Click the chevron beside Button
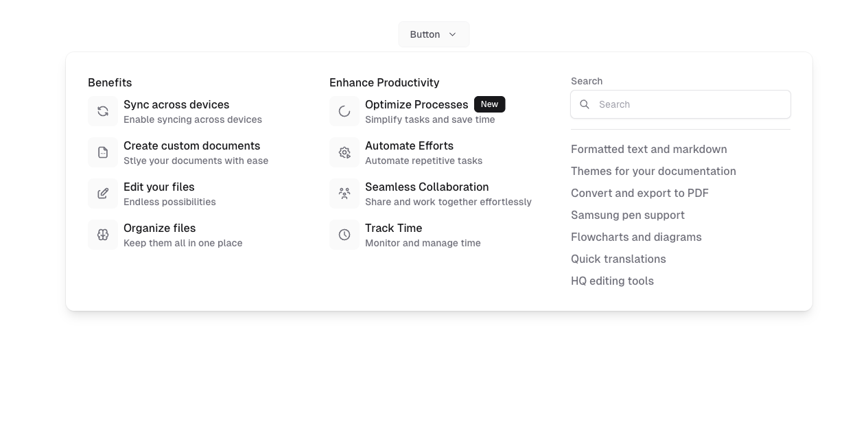Screen dimensions: 868x446 pos(452,34)
